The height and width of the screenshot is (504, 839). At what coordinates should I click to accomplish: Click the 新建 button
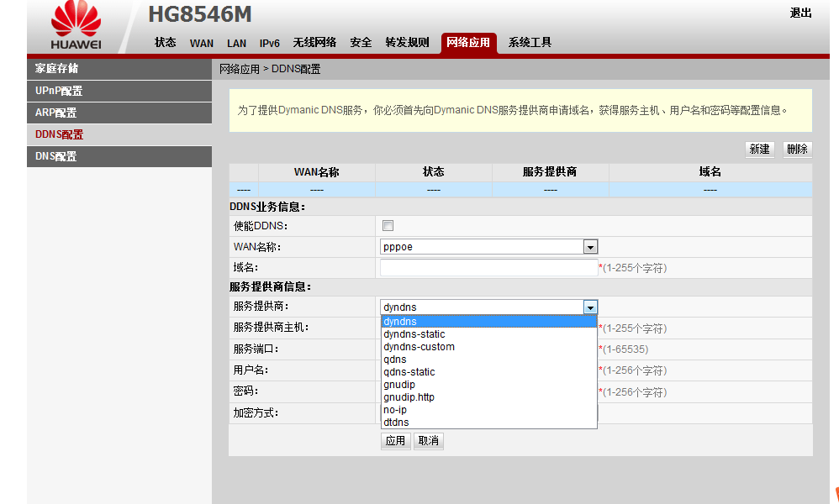click(x=760, y=150)
